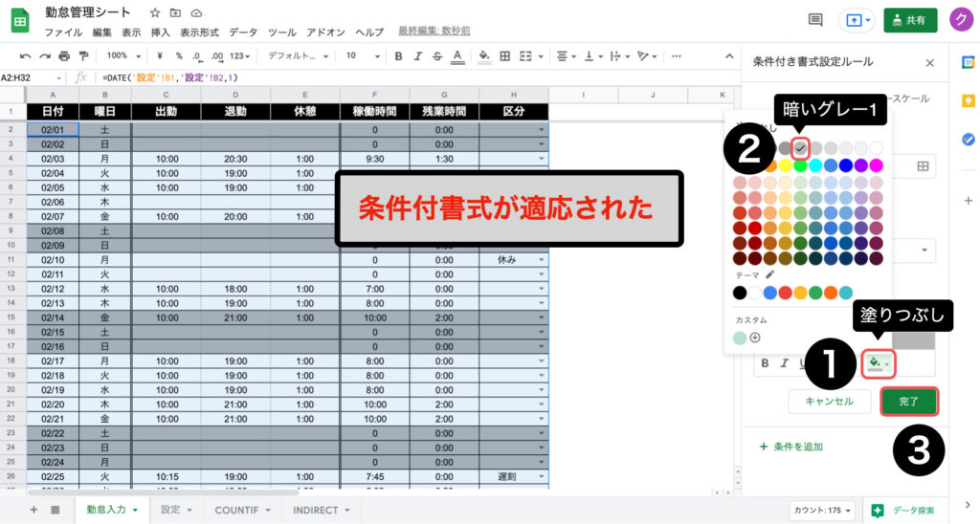Pick the magenta color swatch

(x=877, y=165)
